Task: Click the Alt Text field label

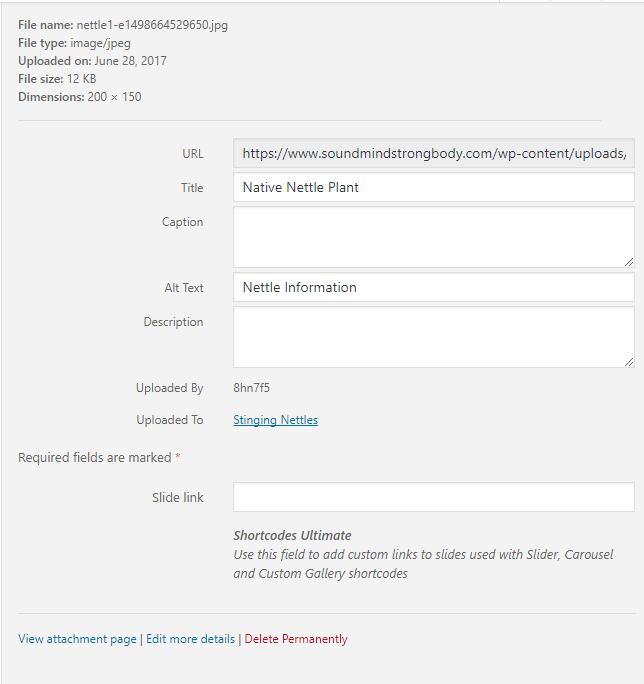Action: point(184,288)
